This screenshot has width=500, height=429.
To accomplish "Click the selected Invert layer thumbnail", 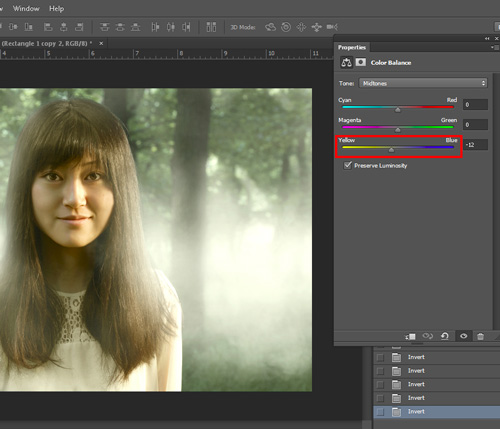I will (x=396, y=412).
